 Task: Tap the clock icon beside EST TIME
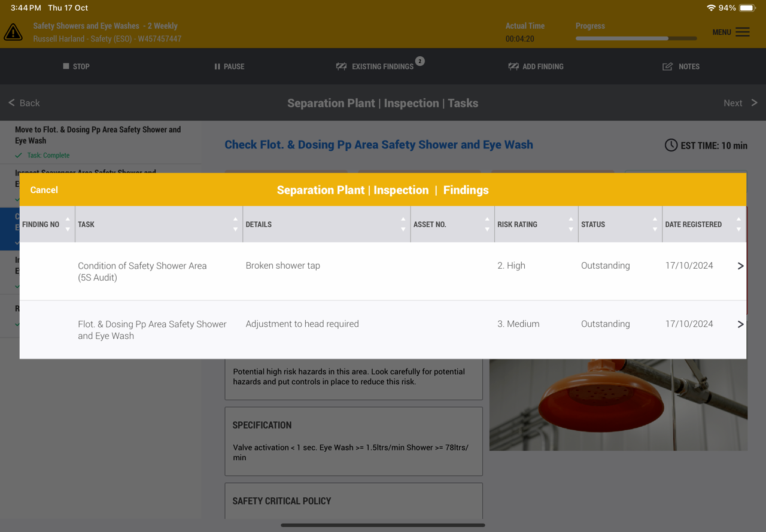coord(671,145)
